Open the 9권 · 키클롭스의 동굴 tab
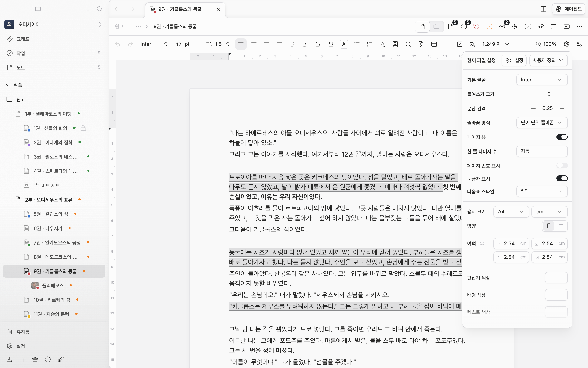Image resolution: width=588 pixels, height=368 pixels. click(185, 9)
